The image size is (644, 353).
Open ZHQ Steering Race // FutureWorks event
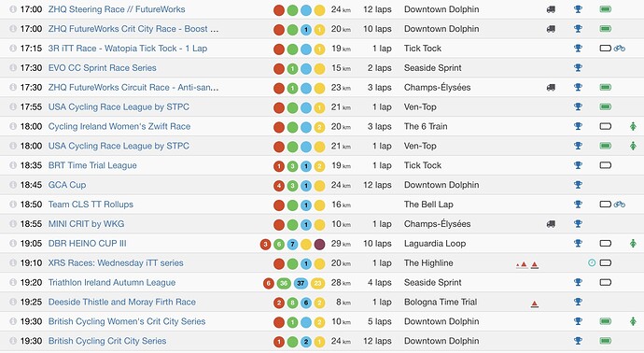tap(117, 9)
